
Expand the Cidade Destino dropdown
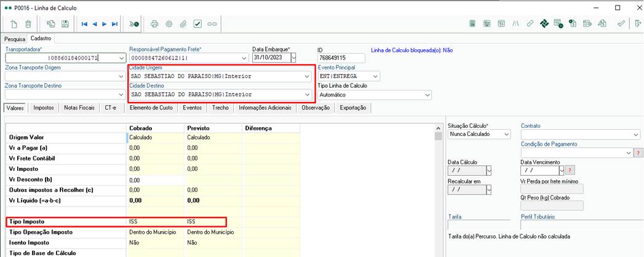click(x=307, y=95)
